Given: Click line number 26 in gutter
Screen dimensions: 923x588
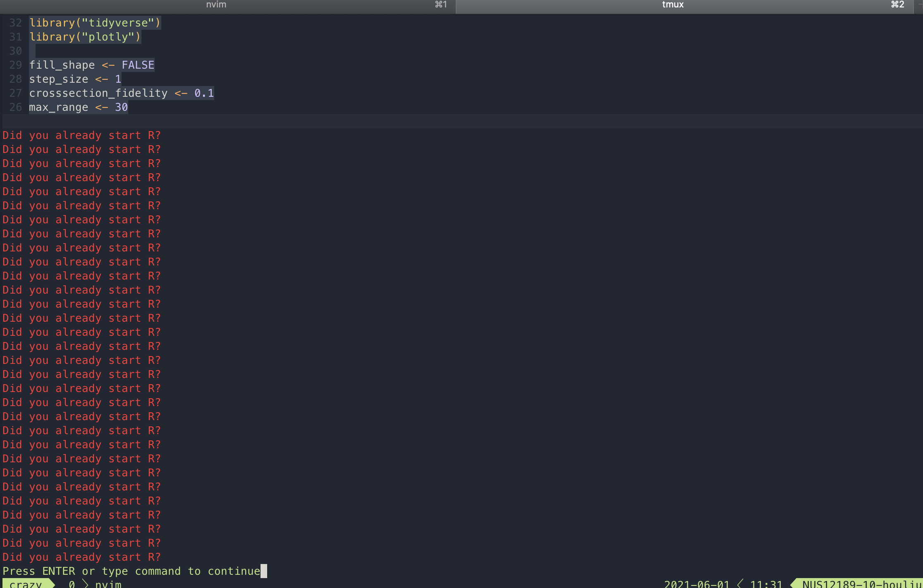Looking at the screenshot, I should (x=15, y=107).
